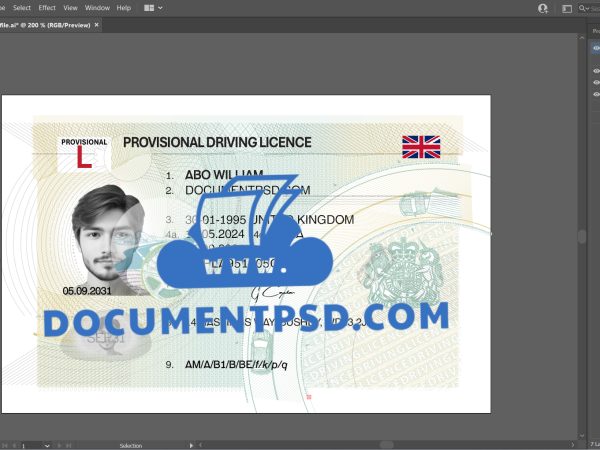Open the Effect menu
600x450 pixels.
[47, 8]
